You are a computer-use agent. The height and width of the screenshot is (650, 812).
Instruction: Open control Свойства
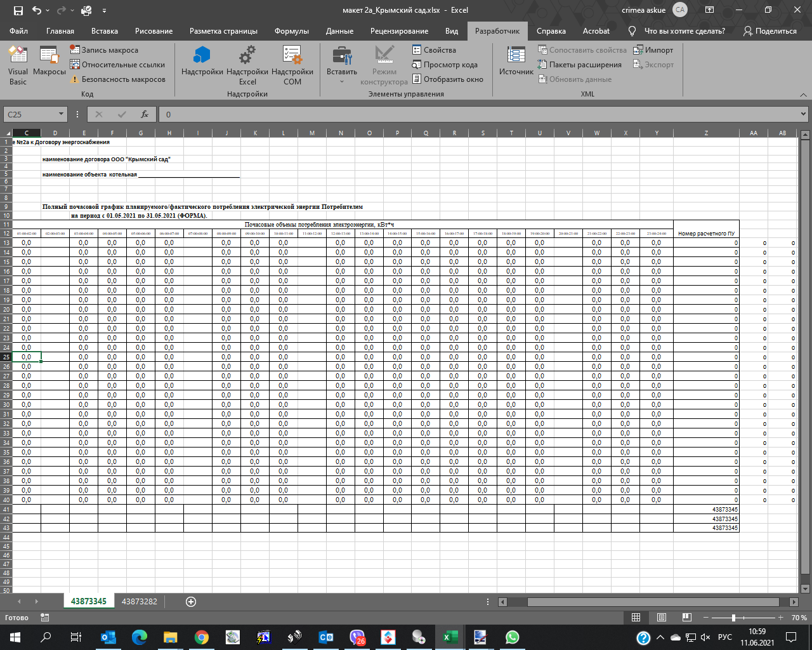(x=434, y=50)
